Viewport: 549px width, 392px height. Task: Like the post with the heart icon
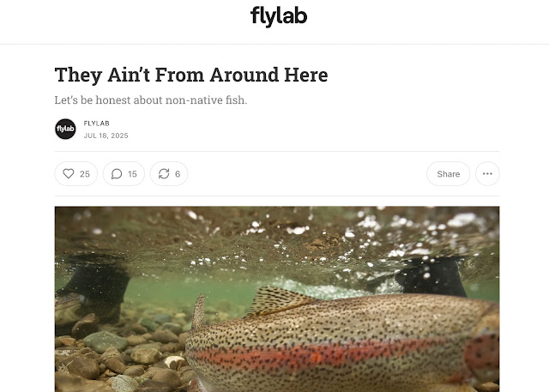tap(69, 173)
